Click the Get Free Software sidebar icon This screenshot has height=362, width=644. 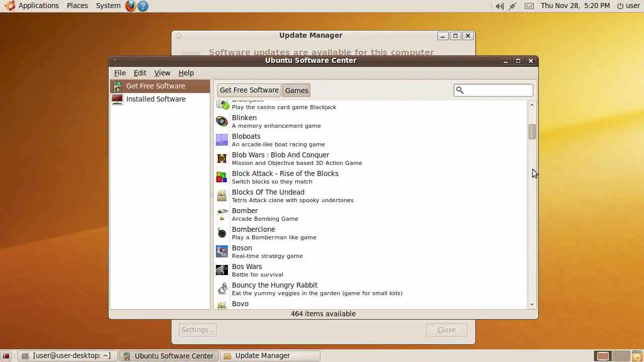[117, 86]
